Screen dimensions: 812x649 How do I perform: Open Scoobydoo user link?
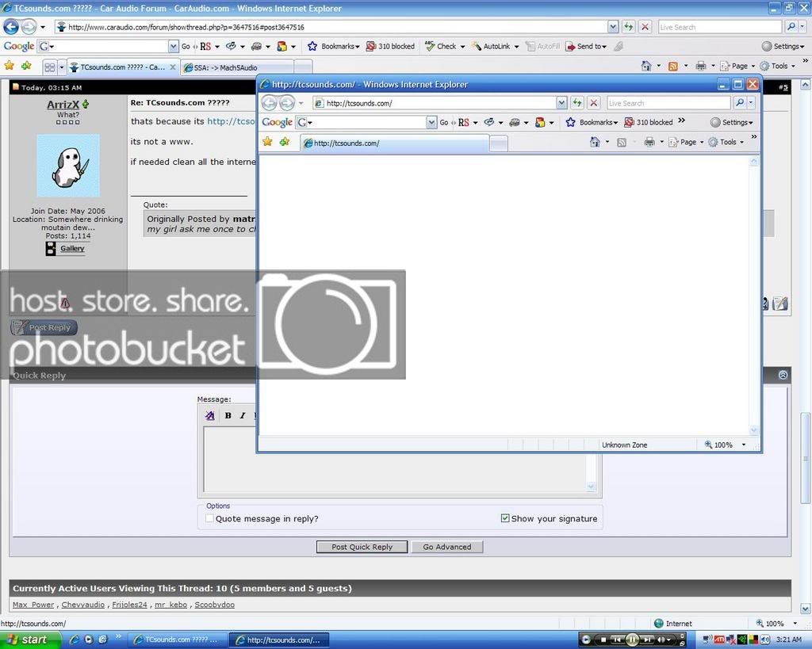(x=214, y=605)
